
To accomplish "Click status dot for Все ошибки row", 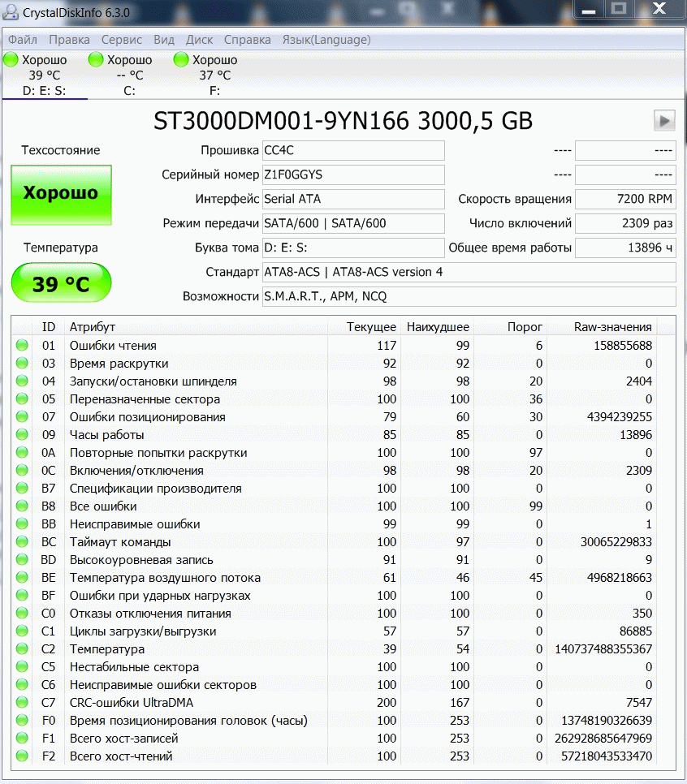I will pos(22,506).
